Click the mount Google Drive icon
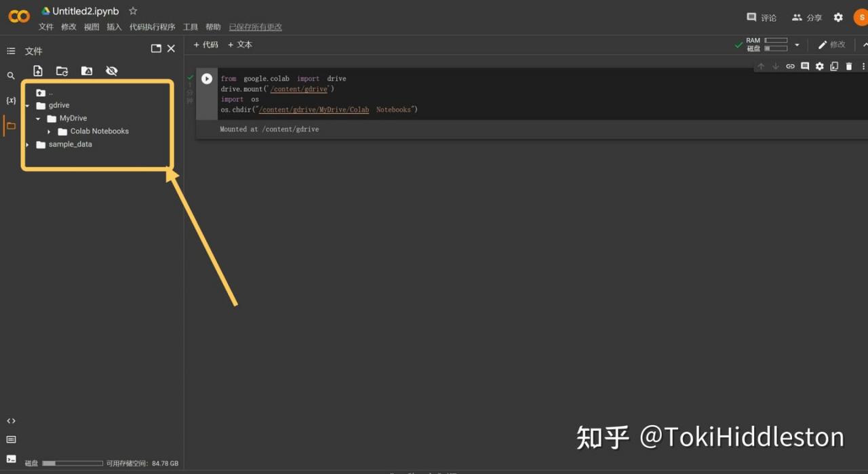Viewport: 868px width, 474px height. click(x=87, y=71)
